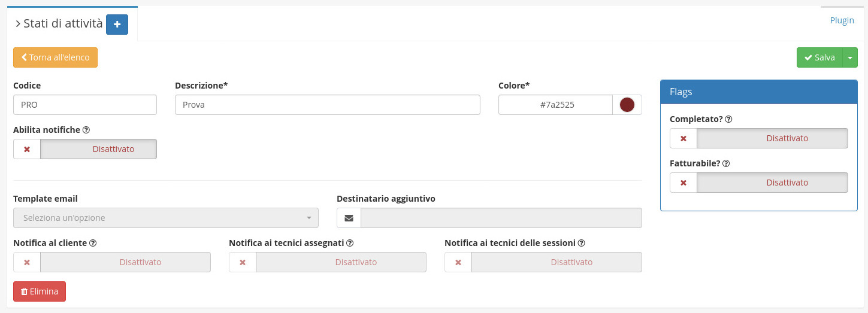Image resolution: width=868 pixels, height=313 pixels.
Task: Click help icon for Notifica ai tecnici delle sessioni
Action: [581, 244]
